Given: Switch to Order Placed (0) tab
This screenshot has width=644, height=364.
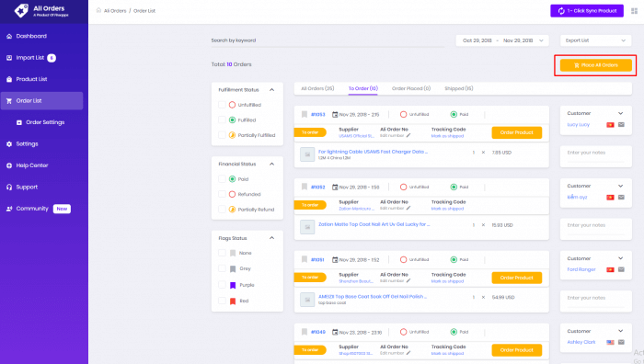Looking at the screenshot, I should (x=411, y=88).
